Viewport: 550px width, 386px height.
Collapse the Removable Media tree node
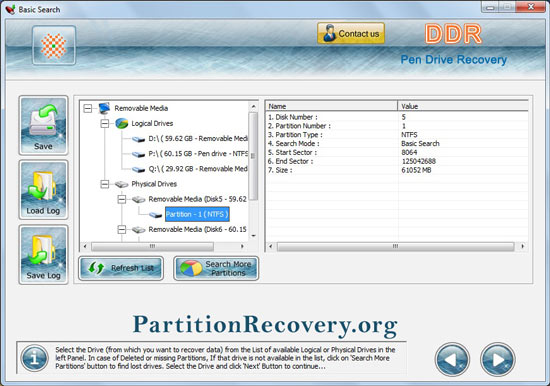[88, 108]
